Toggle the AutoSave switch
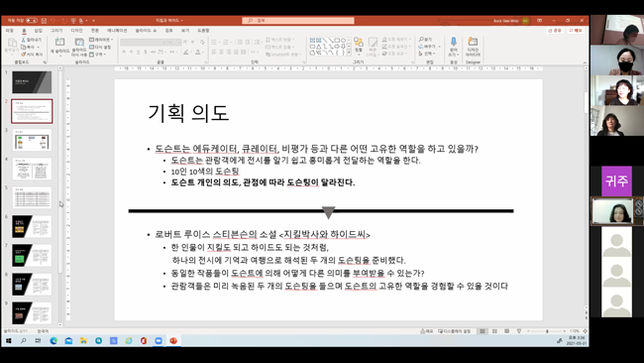This screenshot has width=644, height=363. pyautogui.click(x=32, y=20)
